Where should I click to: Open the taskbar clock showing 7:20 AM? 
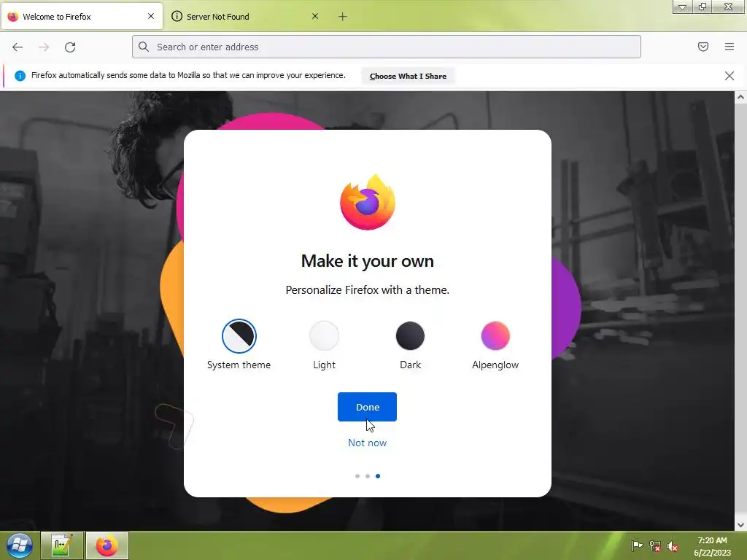(x=712, y=546)
